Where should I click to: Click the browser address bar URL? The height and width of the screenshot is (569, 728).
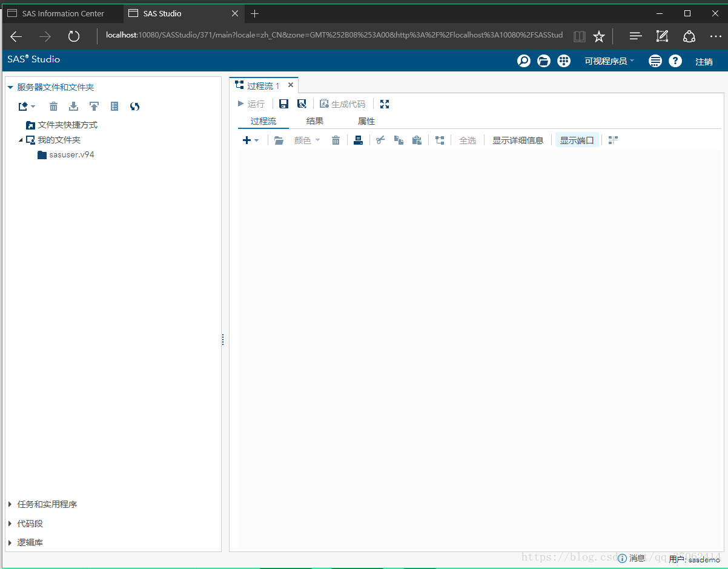click(334, 36)
